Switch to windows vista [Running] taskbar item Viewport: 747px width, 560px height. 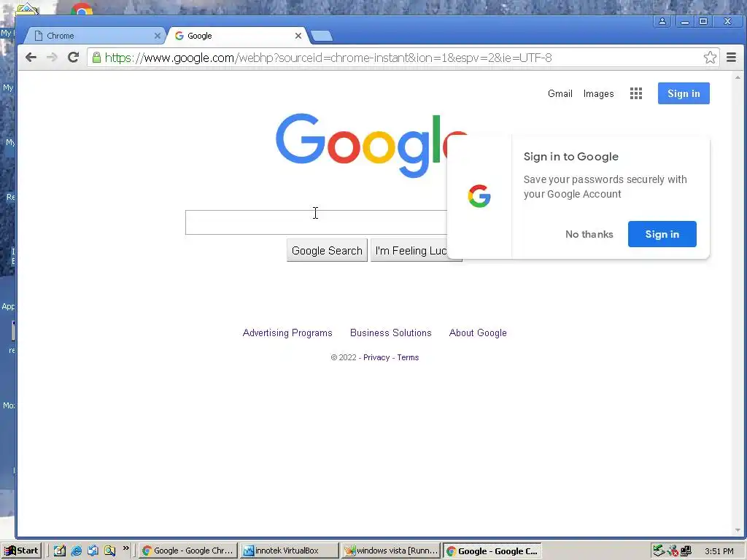[391, 551]
